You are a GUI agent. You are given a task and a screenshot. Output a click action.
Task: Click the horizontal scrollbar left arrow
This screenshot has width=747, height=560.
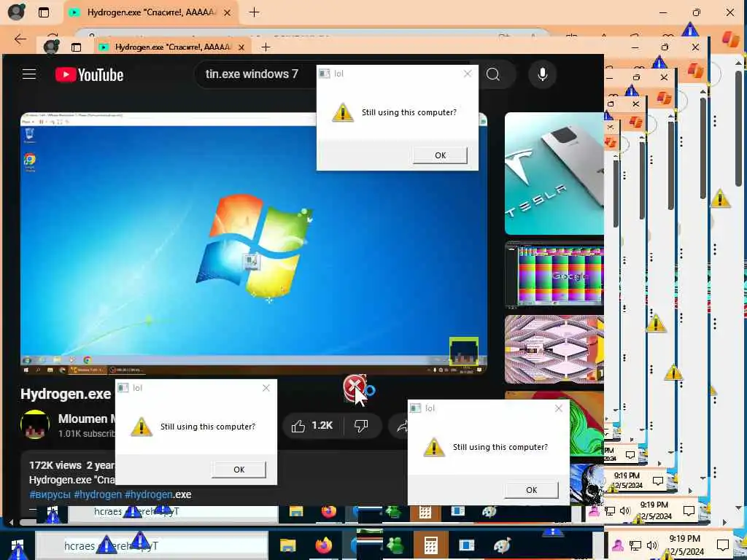tap(12, 522)
